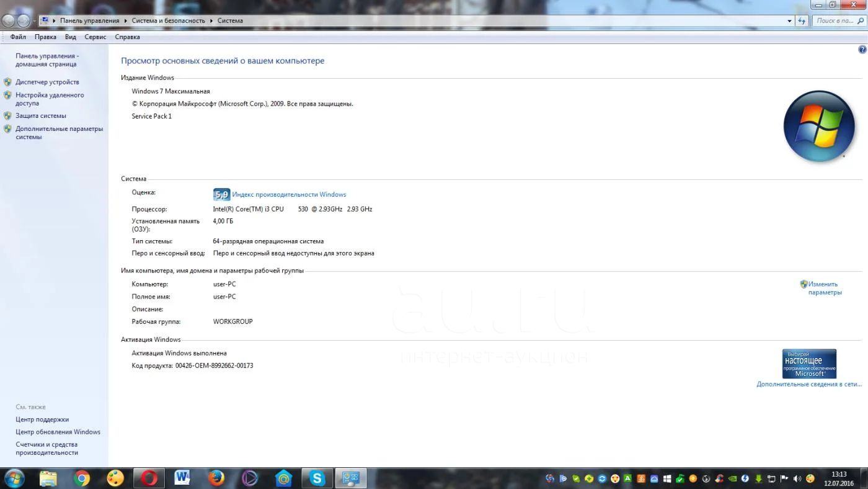This screenshot has height=489, width=868.
Task: Open the network connection tray icon
Action: (x=771, y=478)
